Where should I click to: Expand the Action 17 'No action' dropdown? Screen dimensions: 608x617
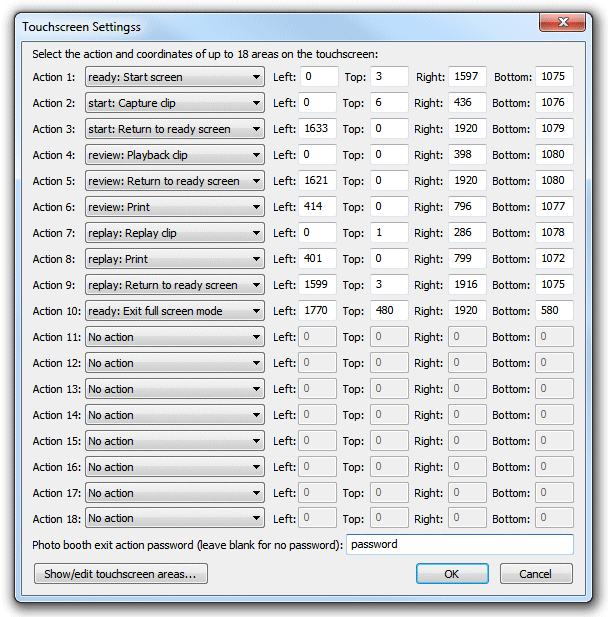click(175, 493)
